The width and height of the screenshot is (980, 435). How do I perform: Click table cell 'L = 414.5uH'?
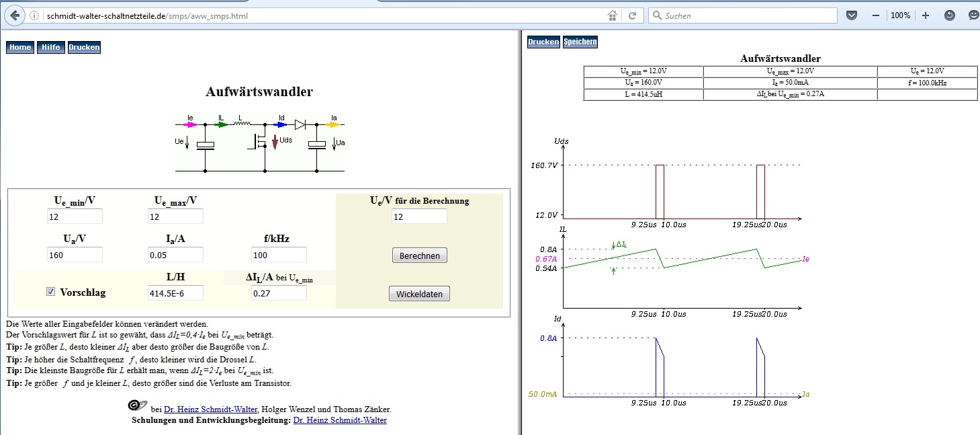coord(643,94)
